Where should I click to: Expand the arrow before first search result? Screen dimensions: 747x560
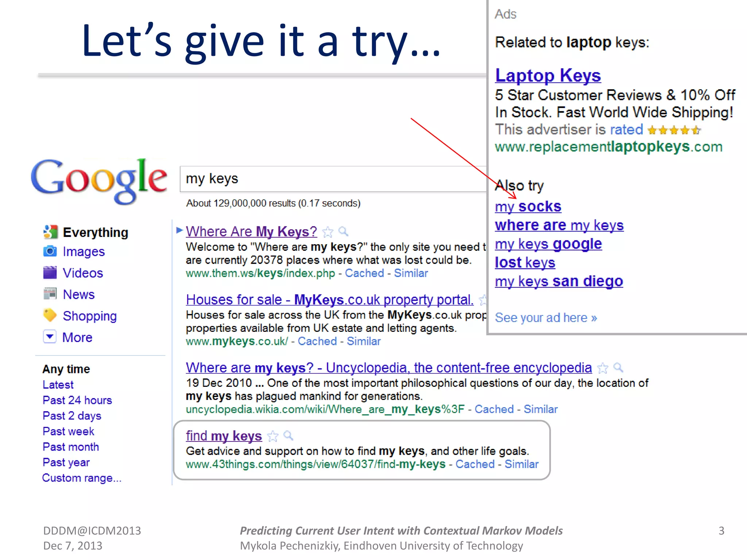(179, 230)
